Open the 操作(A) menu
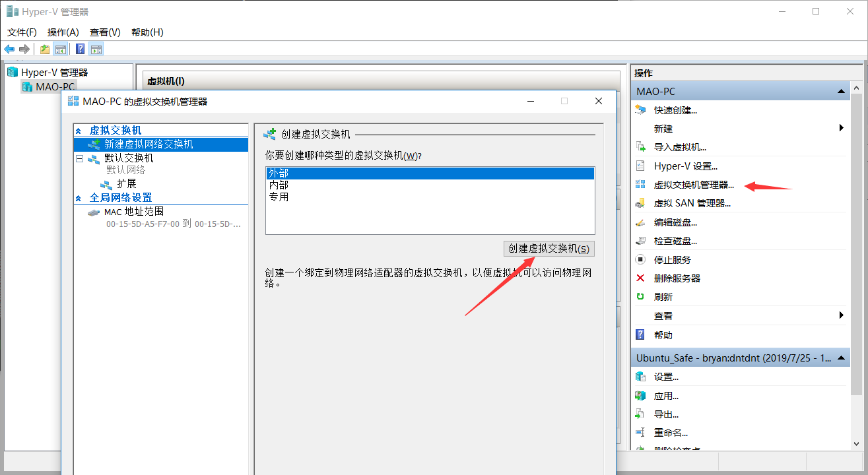This screenshot has width=868, height=475. point(63,32)
